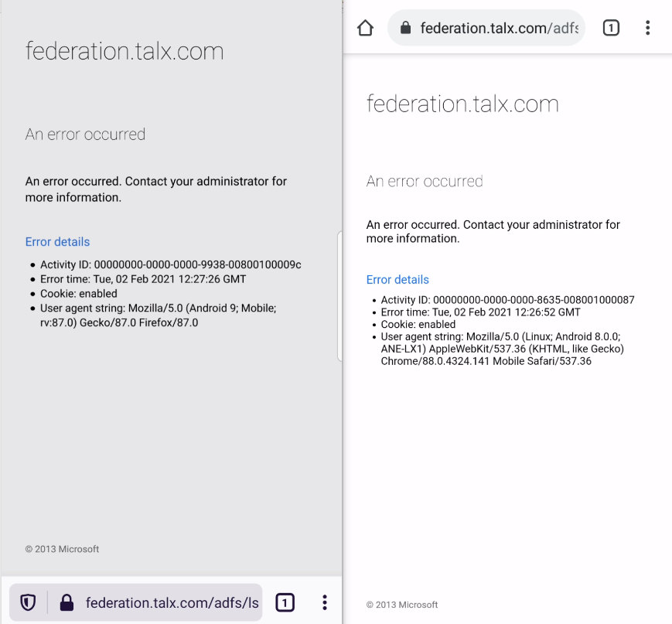The height and width of the screenshot is (624, 672).
Task: Select the Error time entry in Firefox
Action: [144, 278]
